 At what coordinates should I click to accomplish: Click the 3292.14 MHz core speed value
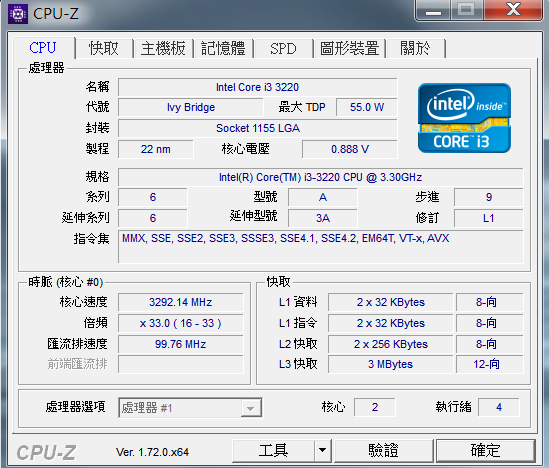pyautogui.click(x=181, y=302)
